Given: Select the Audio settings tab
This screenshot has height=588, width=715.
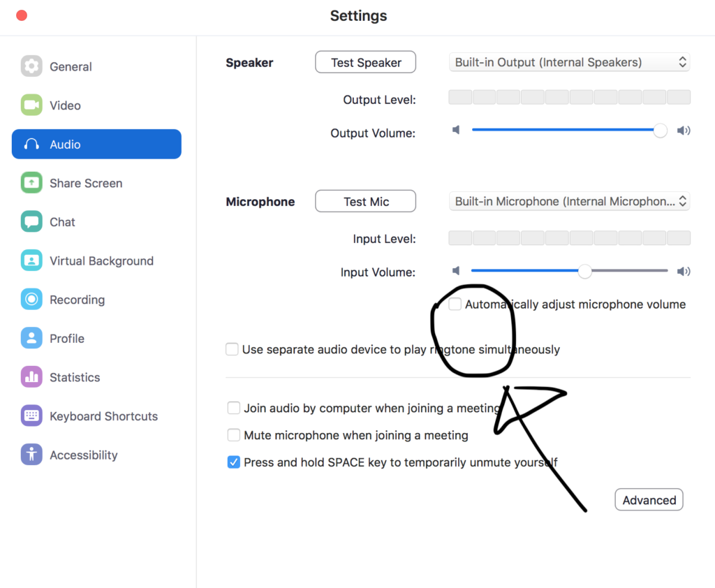Looking at the screenshot, I should click(x=96, y=144).
